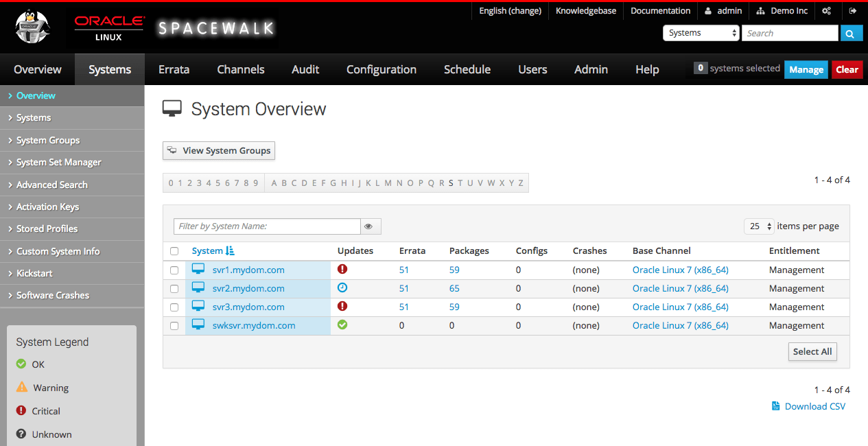Click the Download CSV file icon
This screenshot has width=868, height=446.
pyautogui.click(x=776, y=406)
